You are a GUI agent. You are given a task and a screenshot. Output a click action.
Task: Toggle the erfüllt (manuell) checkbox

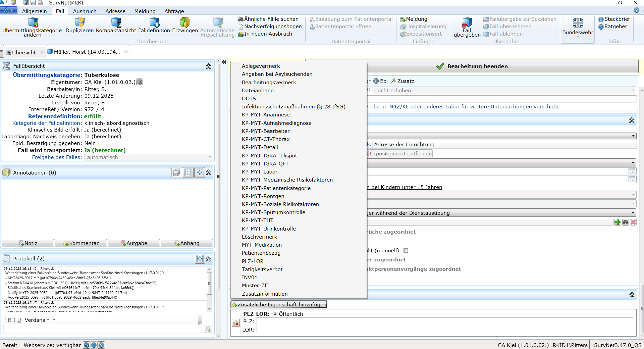coord(406,251)
